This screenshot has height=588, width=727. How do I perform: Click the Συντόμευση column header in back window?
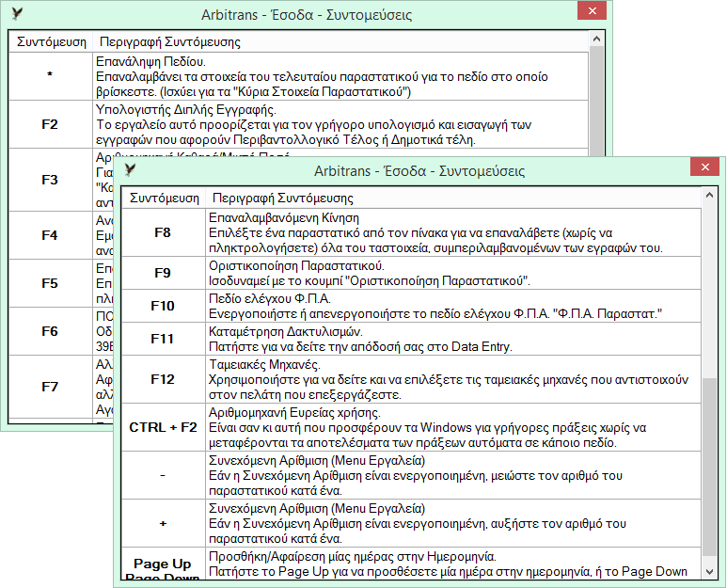tap(51, 42)
